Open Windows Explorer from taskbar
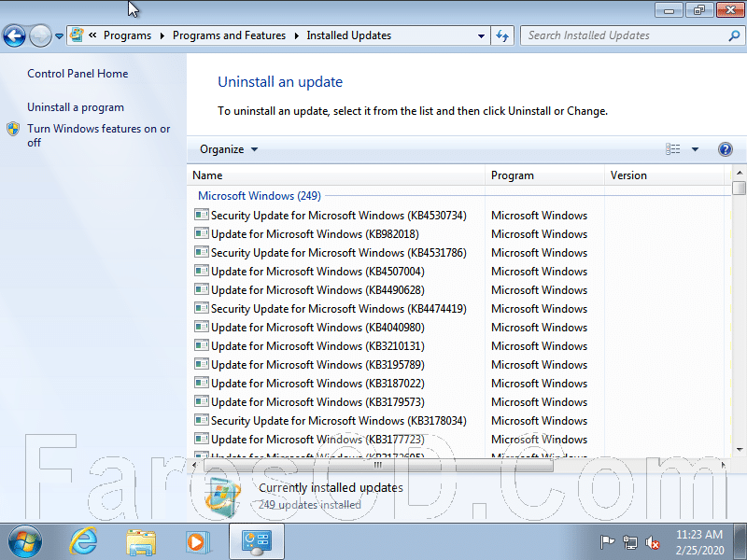The width and height of the screenshot is (747, 560). (x=141, y=542)
